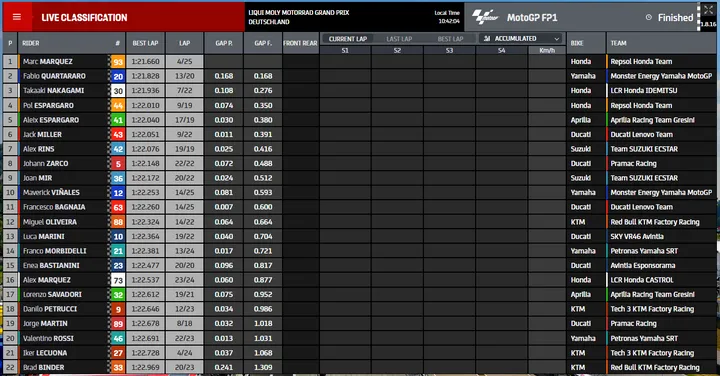
Task: Click Jorge Martin's number 89 badge
Action: [x=118, y=324]
